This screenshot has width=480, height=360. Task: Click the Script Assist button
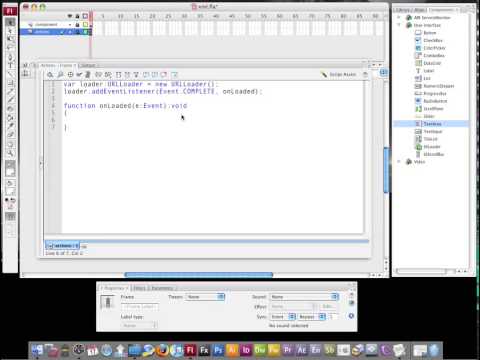[339, 75]
